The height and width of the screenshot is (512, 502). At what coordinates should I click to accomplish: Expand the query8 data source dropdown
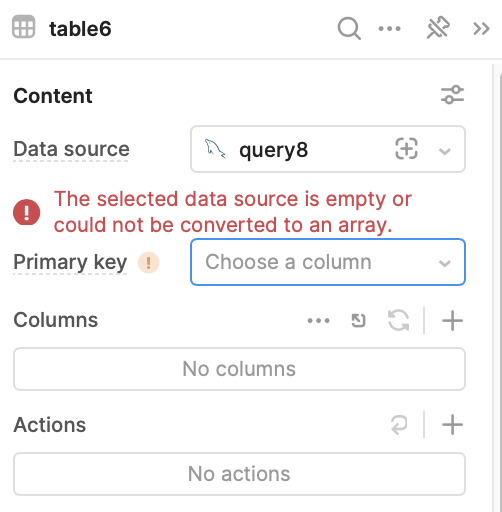(445, 151)
